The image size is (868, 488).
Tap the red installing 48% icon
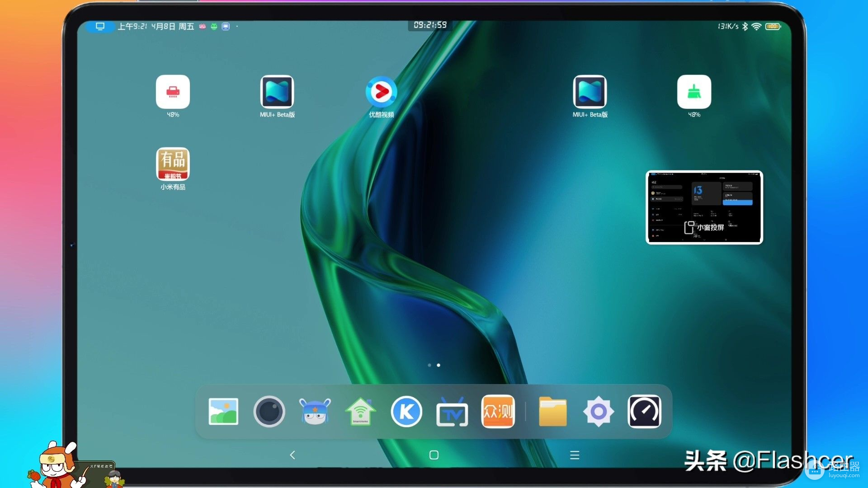(x=173, y=92)
